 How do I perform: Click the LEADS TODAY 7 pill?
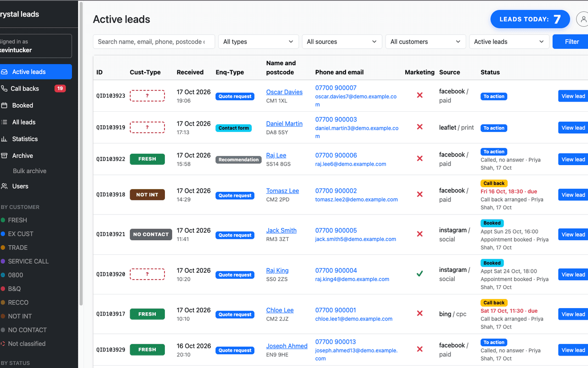point(530,19)
